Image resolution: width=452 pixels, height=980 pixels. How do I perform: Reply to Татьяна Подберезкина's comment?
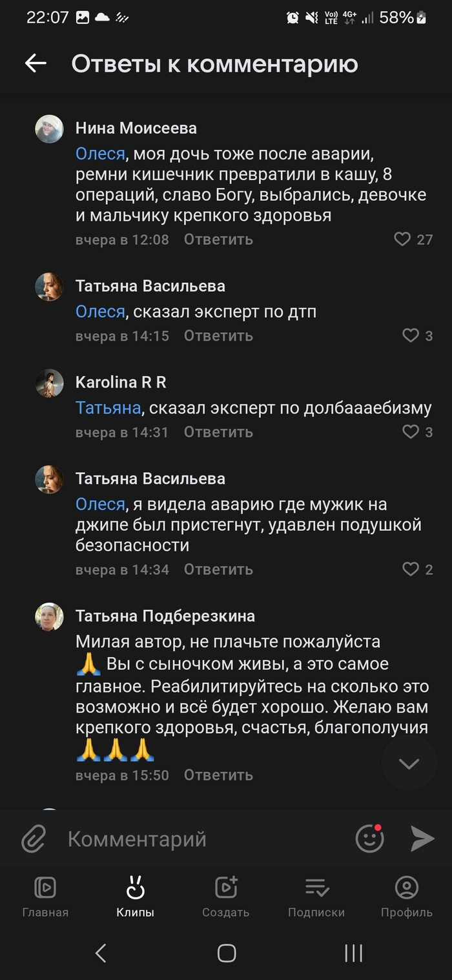pos(218,775)
